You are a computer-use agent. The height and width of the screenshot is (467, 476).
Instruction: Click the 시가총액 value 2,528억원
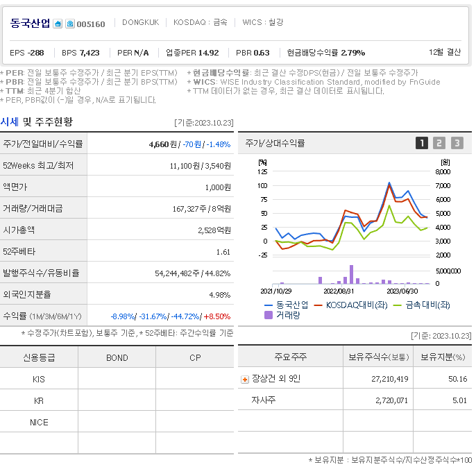click(214, 230)
